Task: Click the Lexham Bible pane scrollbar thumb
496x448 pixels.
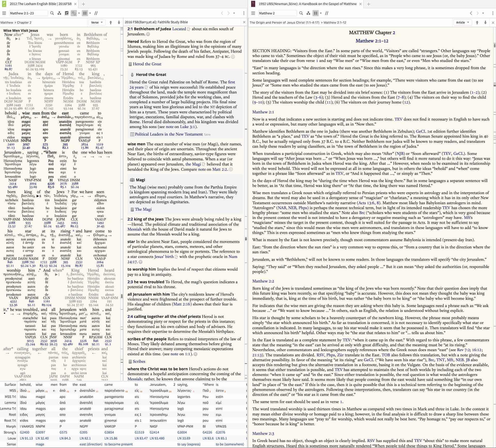Action: 122,296
